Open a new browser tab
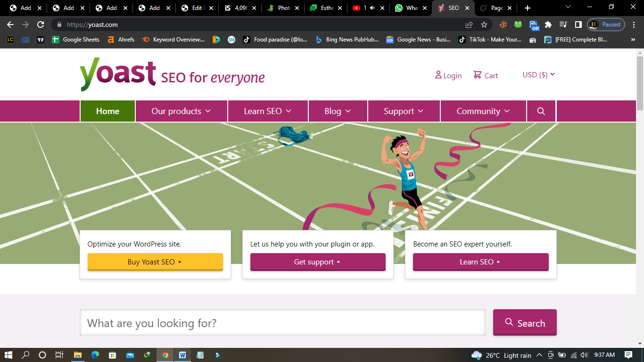Viewport: 644px width, 362px height. pyautogui.click(x=527, y=8)
